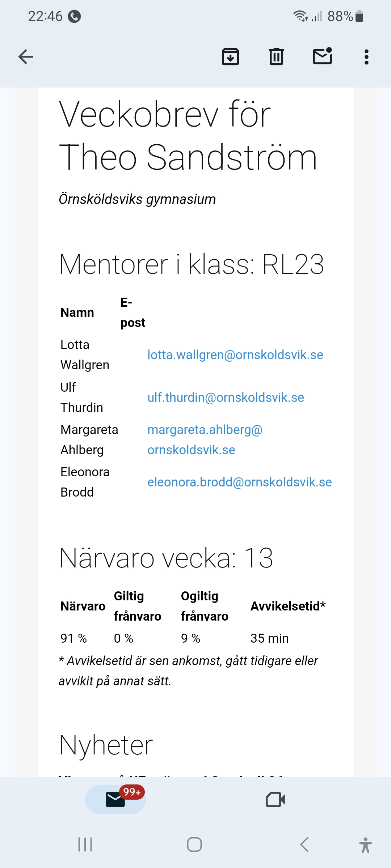This screenshot has height=868, width=391.
Task: Open eleonora.brodd@ornskoldsvik.se email link
Action: tap(239, 482)
